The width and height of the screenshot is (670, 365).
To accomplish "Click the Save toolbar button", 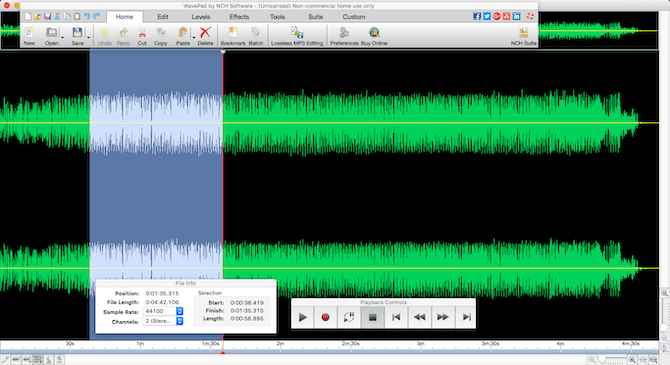I will point(77,36).
